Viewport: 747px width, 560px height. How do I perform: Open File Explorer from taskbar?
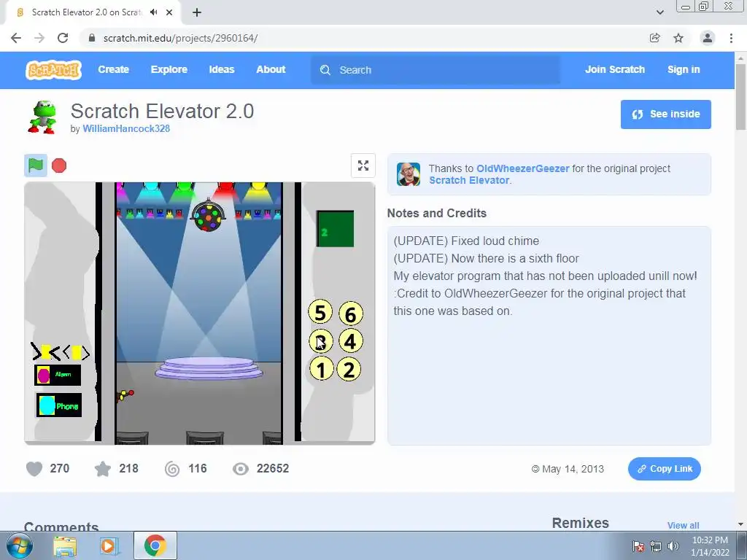click(x=65, y=545)
